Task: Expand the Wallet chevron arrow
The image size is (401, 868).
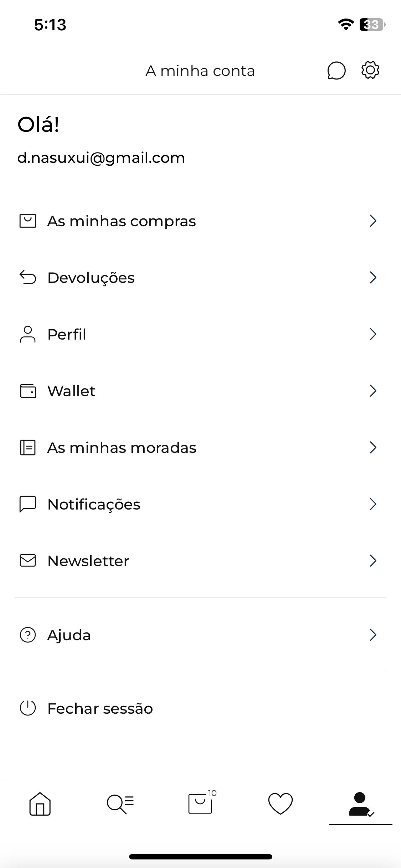Action: (373, 391)
